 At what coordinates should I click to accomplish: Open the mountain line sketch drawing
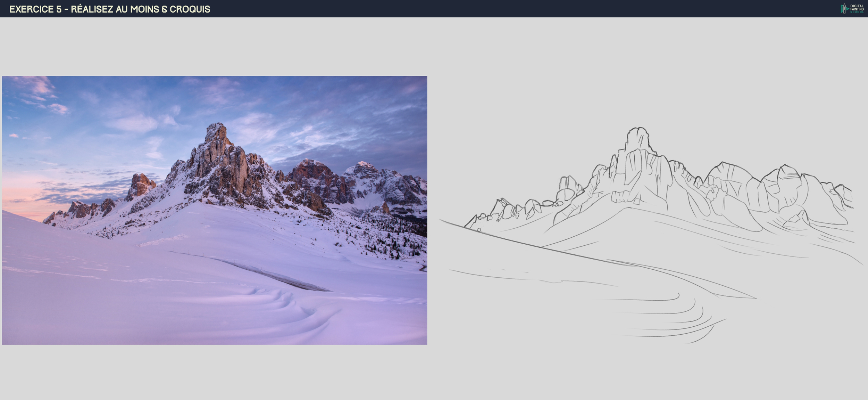coord(651,235)
